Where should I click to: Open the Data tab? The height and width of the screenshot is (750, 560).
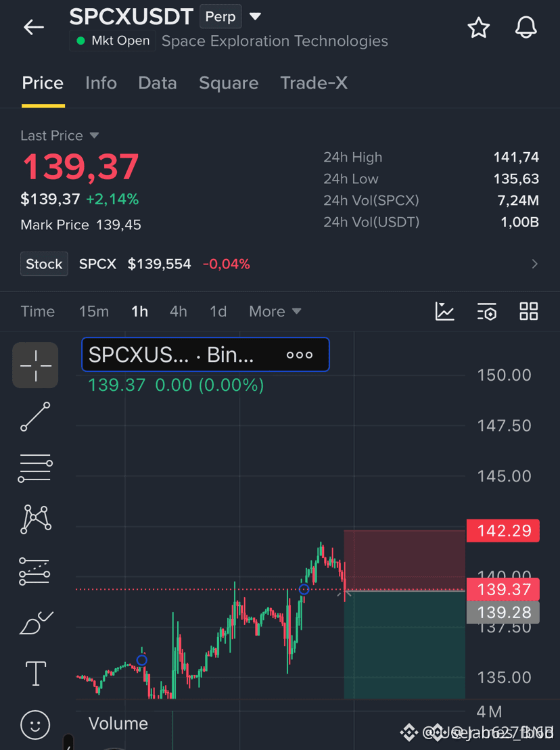158,83
